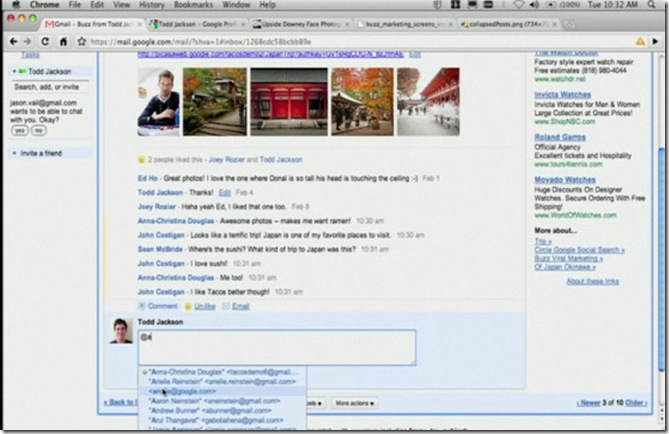Select the highlighted google.com suggestion
669x434 pixels.
[222, 391]
